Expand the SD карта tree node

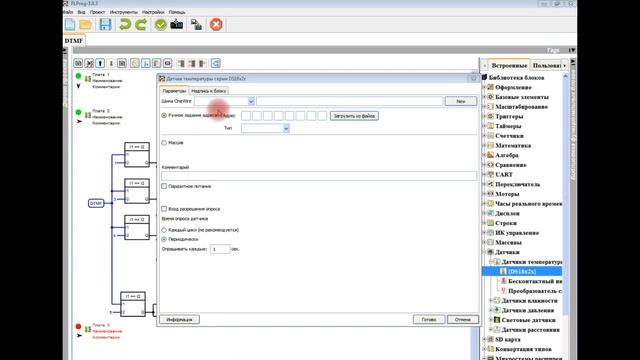[484, 339]
